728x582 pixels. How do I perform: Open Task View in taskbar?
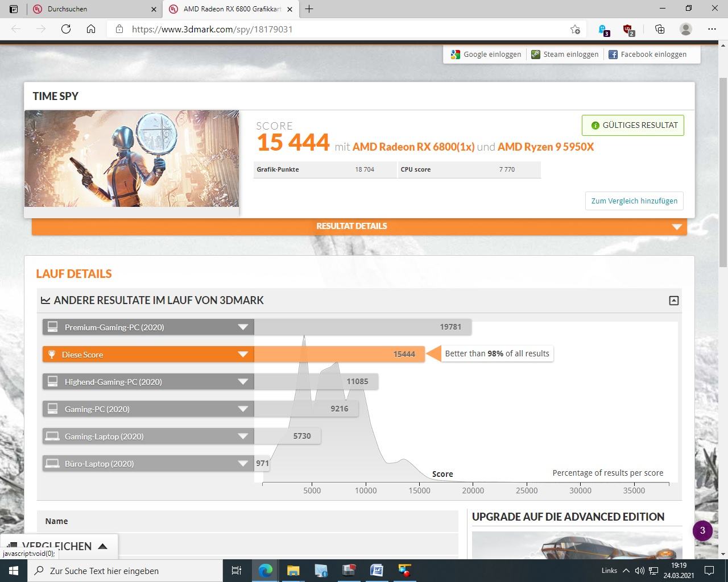click(237, 571)
